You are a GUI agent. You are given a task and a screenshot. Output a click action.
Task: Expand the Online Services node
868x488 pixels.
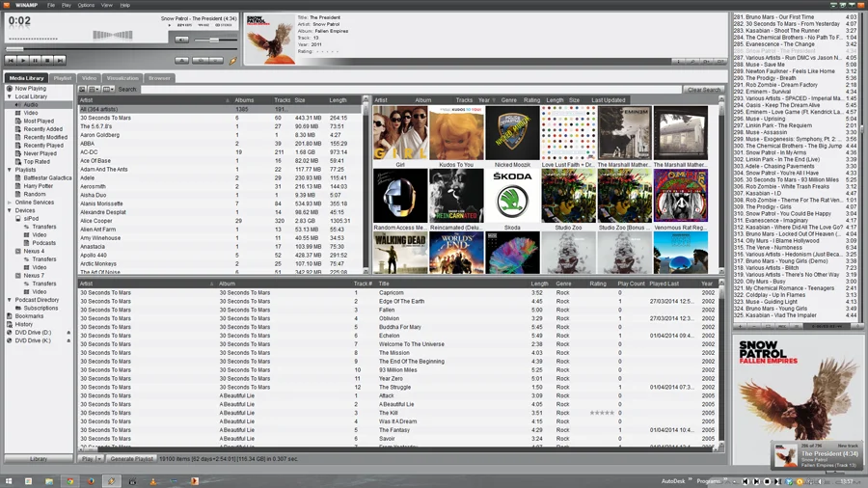[9, 203]
